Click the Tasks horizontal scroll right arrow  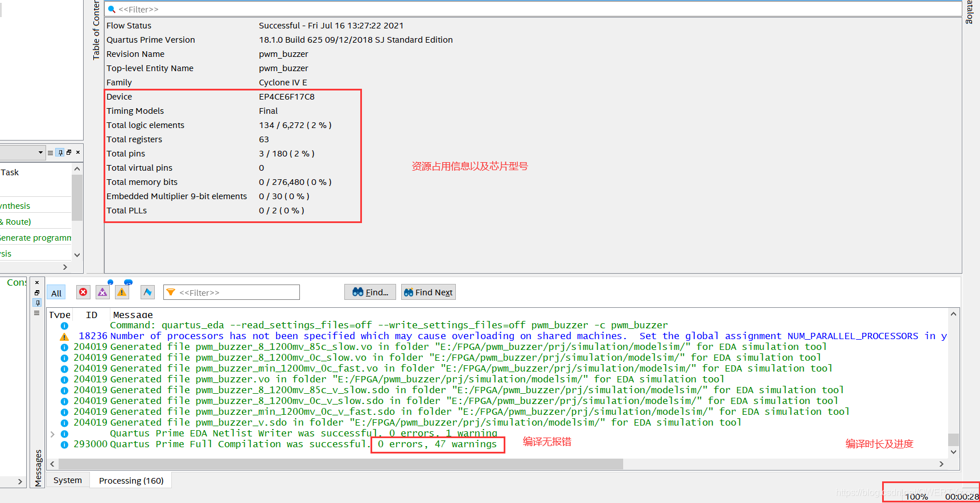65,267
